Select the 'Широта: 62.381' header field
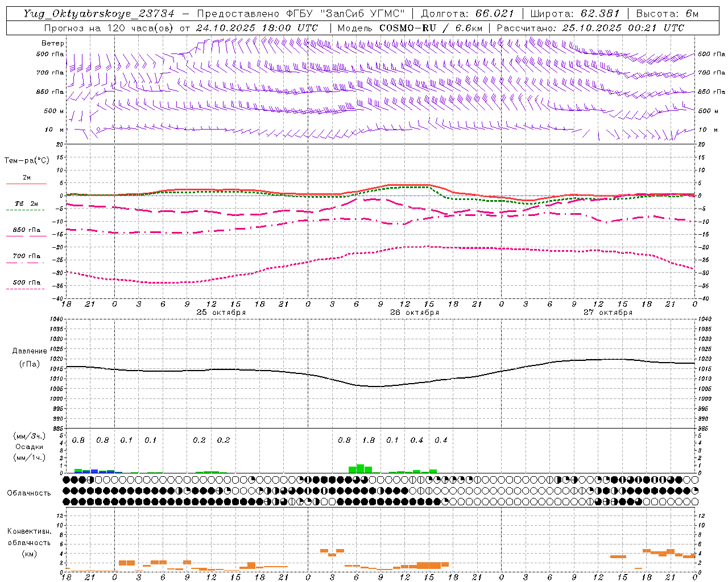 [x=574, y=14]
